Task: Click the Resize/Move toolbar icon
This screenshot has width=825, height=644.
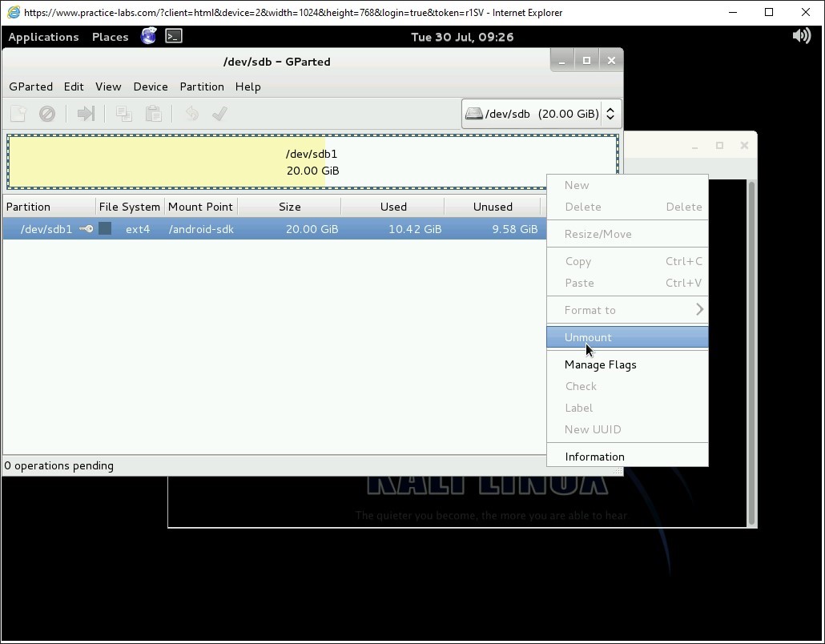Action: [x=86, y=114]
